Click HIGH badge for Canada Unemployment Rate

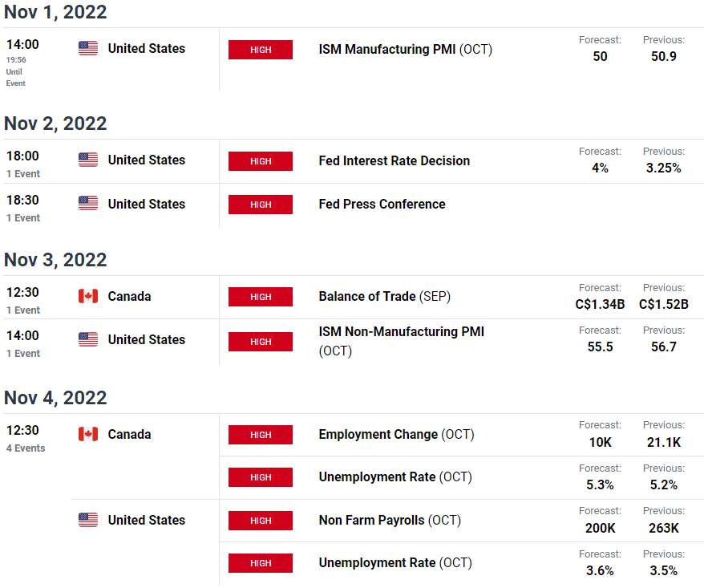coord(261,477)
